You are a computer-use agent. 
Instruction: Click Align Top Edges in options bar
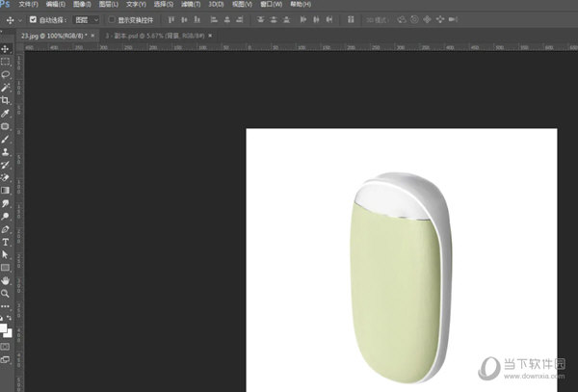pyautogui.click(x=171, y=19)
